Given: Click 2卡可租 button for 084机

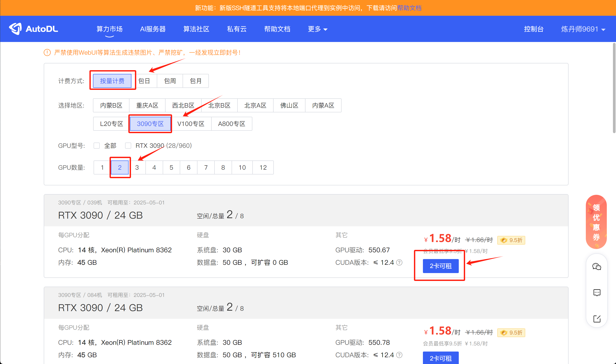Looking at the screenshot, I should click(x=441, y=358).
